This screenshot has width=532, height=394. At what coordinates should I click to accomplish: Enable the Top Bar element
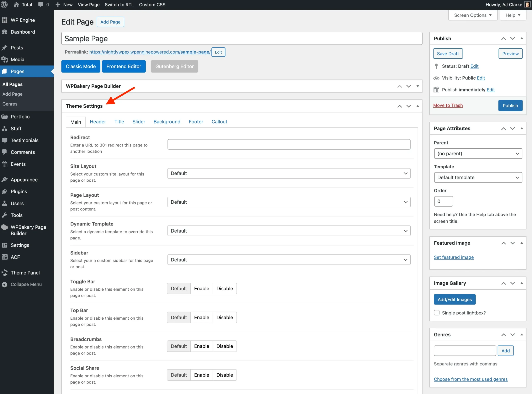pos(201,317)
